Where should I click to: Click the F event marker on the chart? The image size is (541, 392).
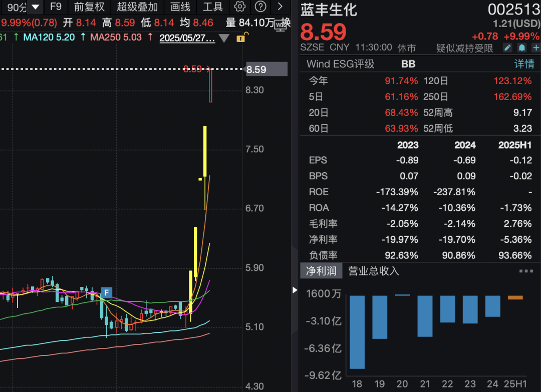[107, 292]
